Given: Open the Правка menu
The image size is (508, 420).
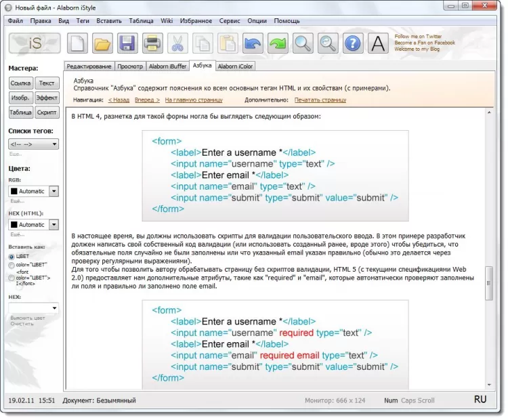Looking at the screenshot, I should [41, 21].
